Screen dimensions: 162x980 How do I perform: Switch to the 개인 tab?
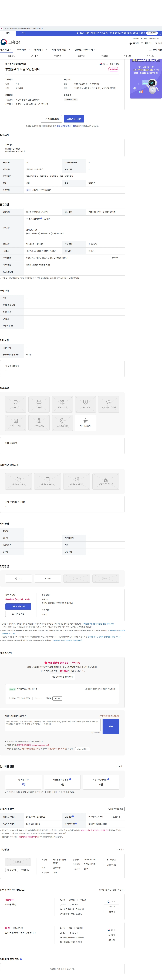[x=8, y=33]
